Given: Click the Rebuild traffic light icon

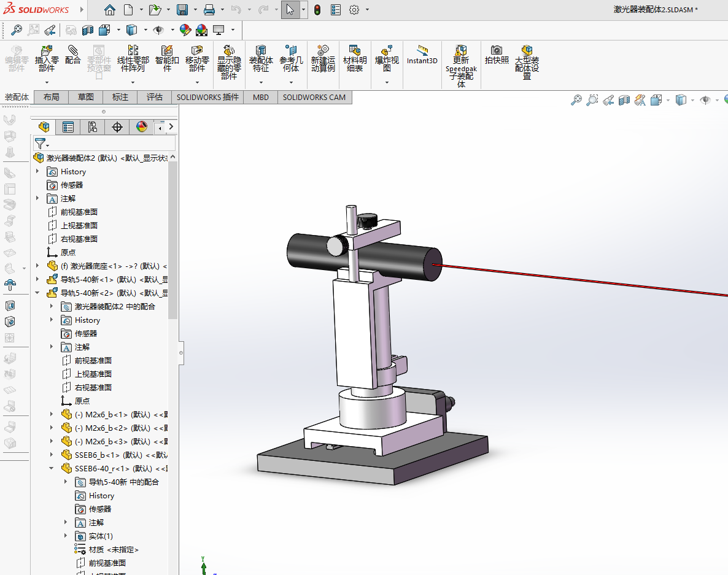Looking at the screenshot, I should point(317,10).
